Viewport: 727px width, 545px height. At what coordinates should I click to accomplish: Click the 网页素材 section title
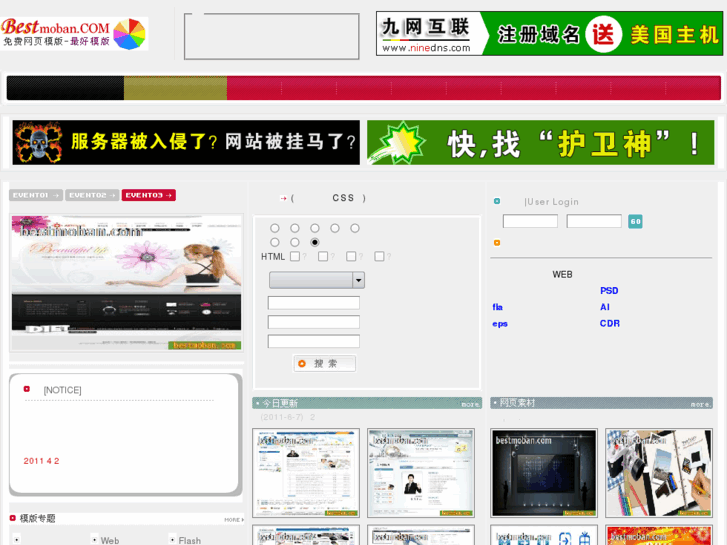pos(517,403)
